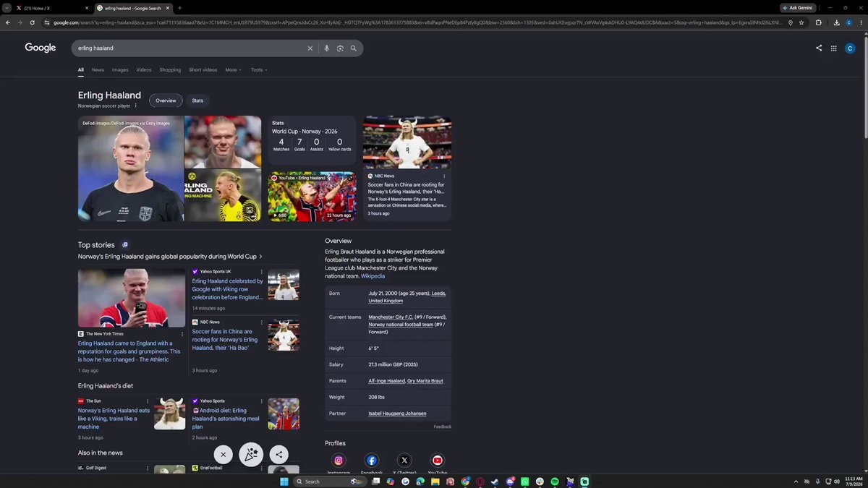Submit search with the magnifier icon
Image resolution: width=868 pixels, height=488 pixels.
354,48
